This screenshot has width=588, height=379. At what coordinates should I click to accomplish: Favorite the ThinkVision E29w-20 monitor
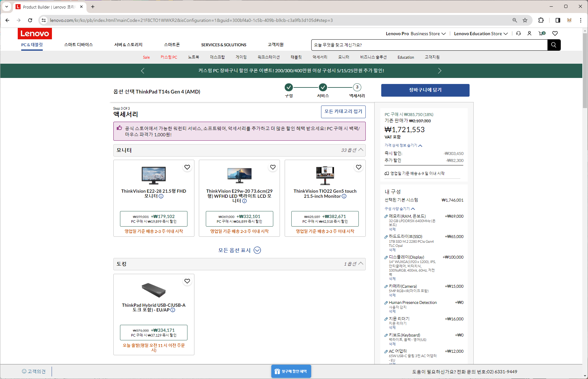(273, 167)
